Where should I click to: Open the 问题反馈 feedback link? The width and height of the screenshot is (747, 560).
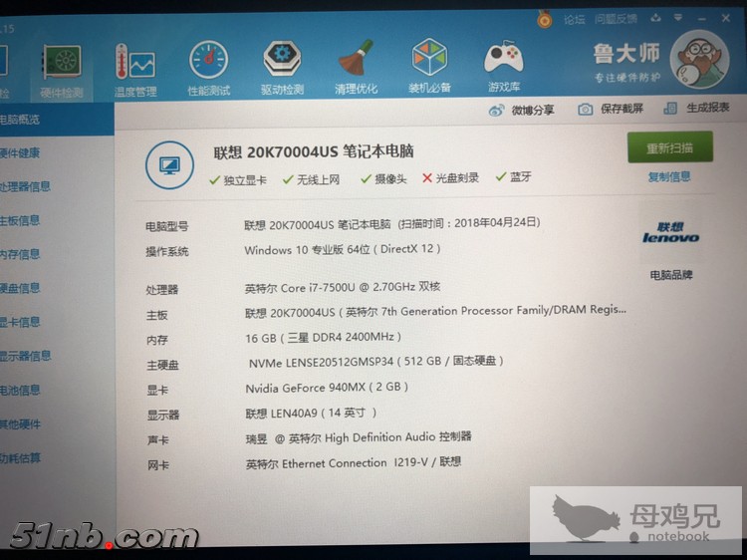tap(616, 19)
